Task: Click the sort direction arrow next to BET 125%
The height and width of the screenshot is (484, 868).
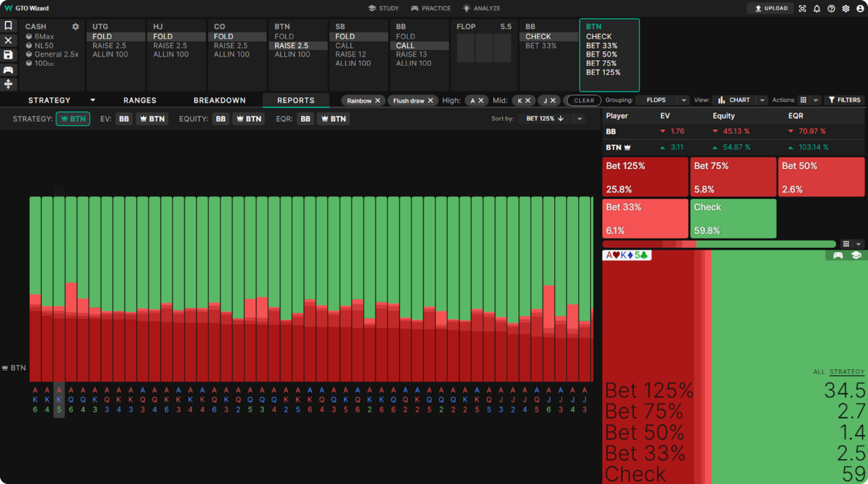Action: click(561, 119)
